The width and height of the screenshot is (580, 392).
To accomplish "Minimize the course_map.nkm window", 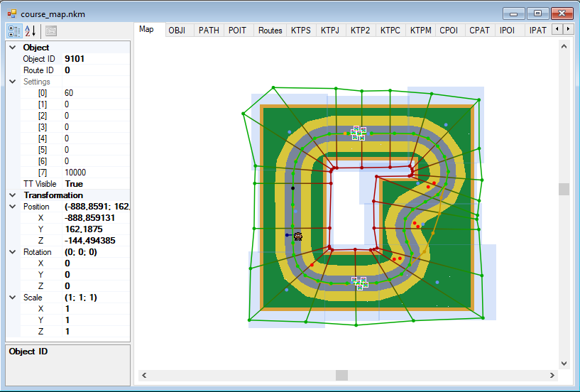I will click(513, 13).
